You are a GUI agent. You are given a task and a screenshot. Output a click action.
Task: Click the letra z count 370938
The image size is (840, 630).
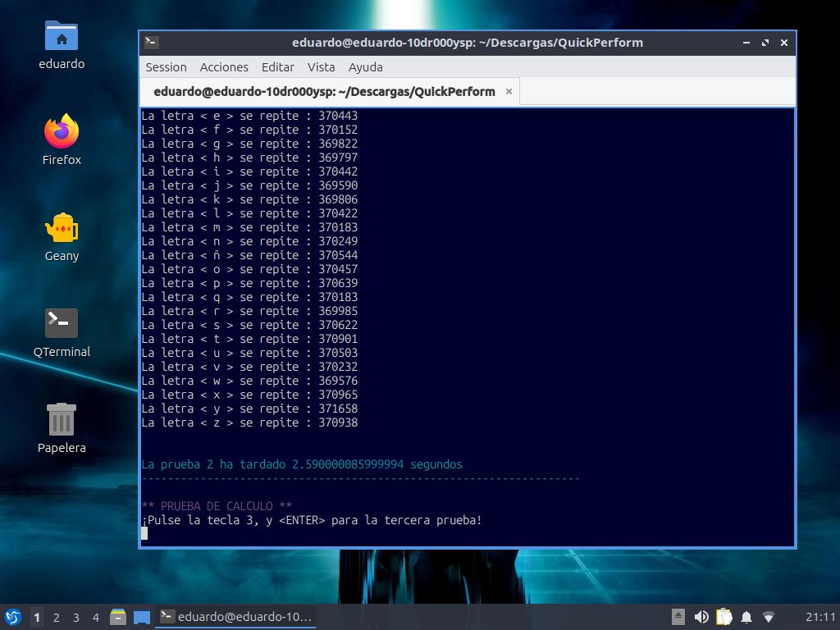tap(338, 422)
